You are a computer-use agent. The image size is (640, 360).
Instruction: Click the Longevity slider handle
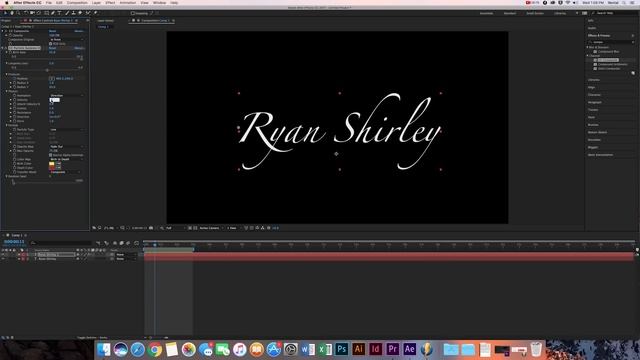[x=47, y=70]
